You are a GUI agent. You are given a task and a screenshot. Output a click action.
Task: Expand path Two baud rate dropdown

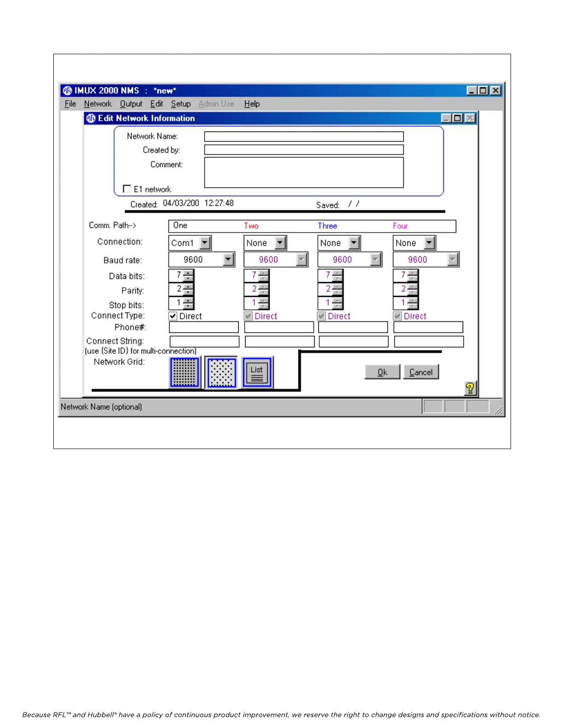[302, 260]
